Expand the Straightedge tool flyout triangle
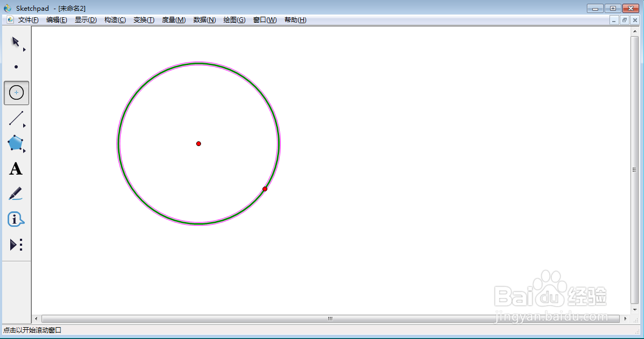 (x=24, y=126)
